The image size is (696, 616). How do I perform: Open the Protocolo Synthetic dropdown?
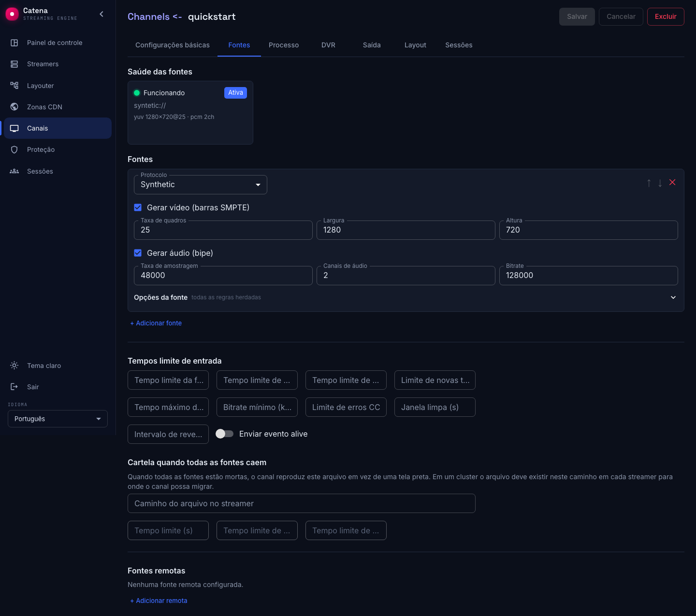click(201, 185)
